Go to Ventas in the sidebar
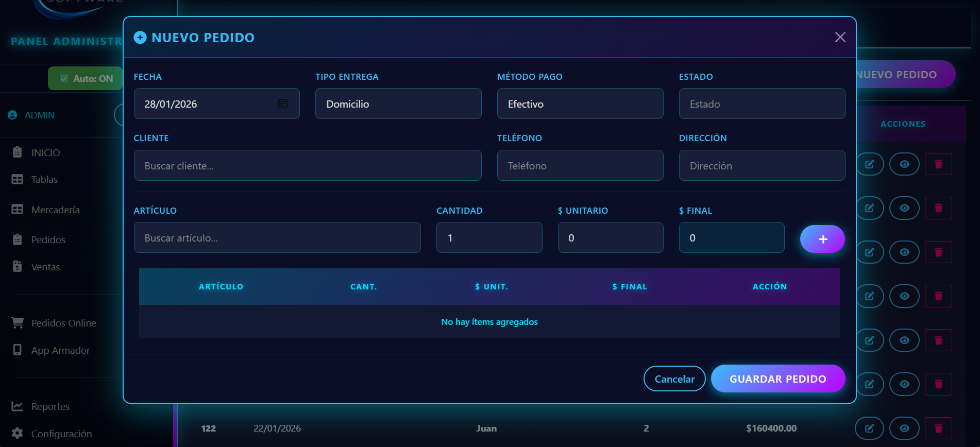Image resolution: width=980 pixels, height=447 pixels. point(45,267)
